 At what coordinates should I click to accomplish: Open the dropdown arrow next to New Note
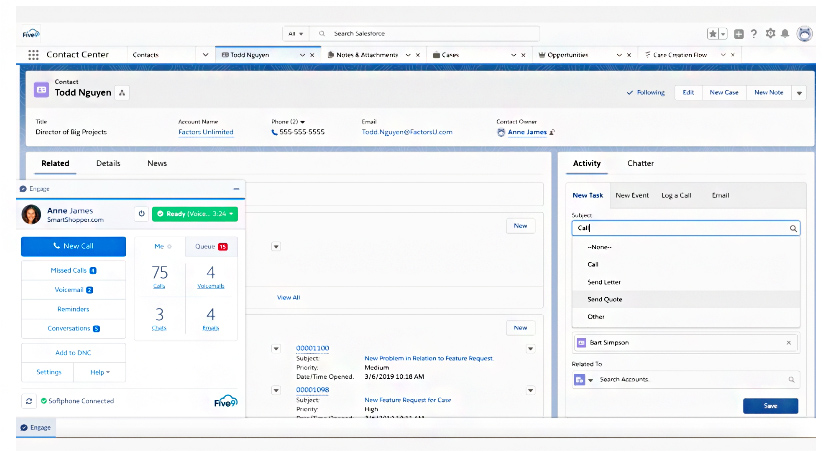point(799,92)
